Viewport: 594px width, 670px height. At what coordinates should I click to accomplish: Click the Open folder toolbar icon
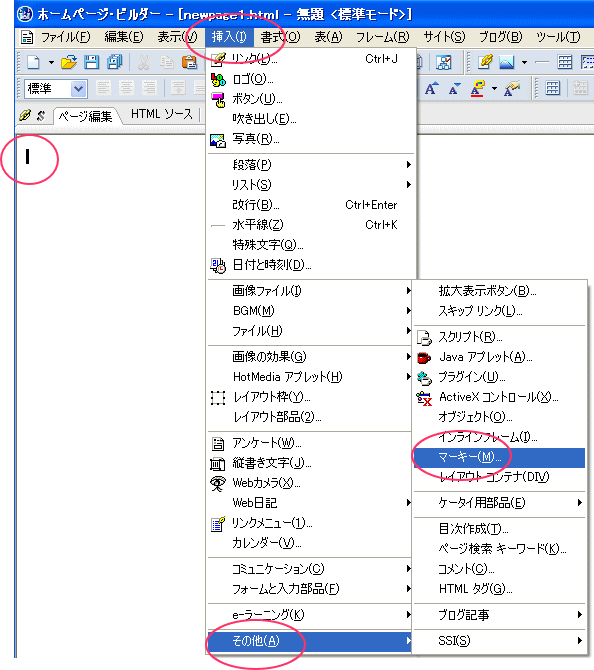68,62
